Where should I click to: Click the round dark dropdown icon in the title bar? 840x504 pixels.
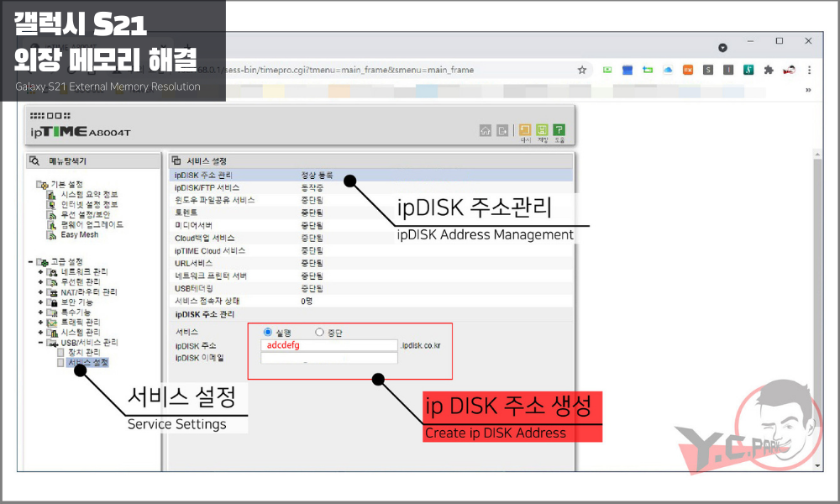(x=722, y=48)
